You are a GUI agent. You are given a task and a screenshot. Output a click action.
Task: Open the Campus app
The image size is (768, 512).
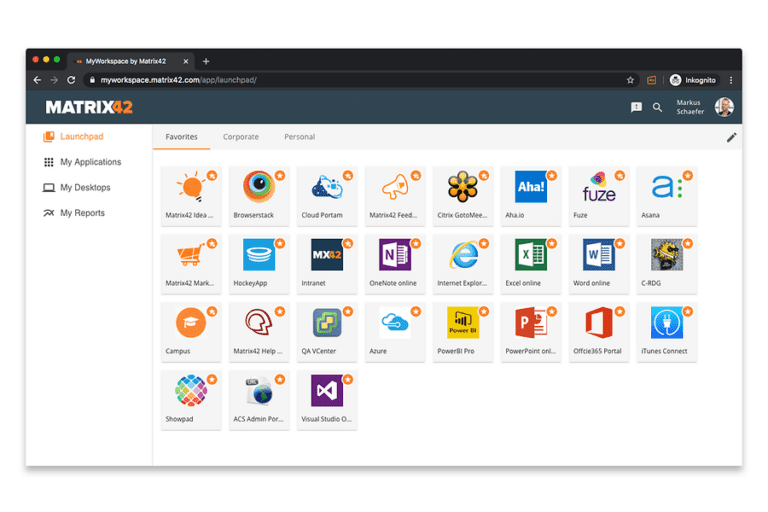pyautogui.click(x=191, y=332)
